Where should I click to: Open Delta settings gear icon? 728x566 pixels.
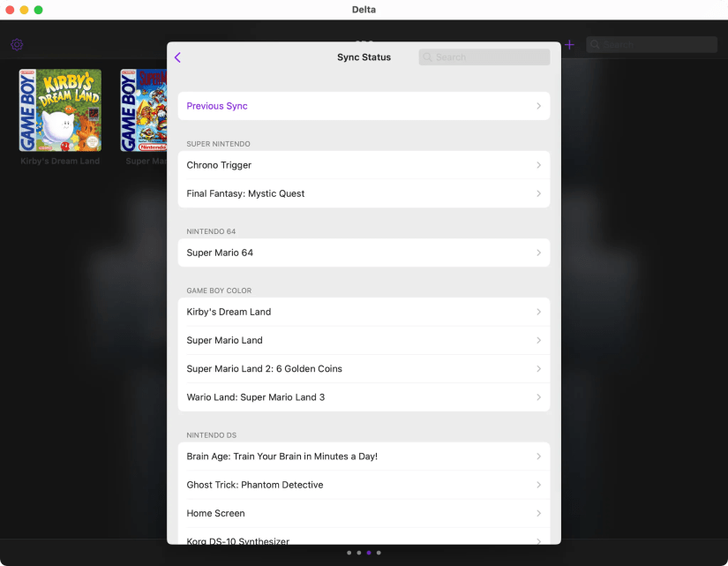(17, 45)
